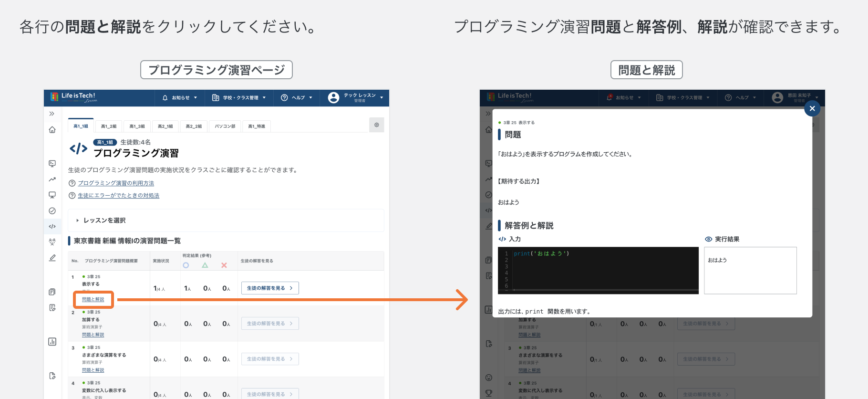The image size is (868, 399).
Task: Switch to the 高2_1組 tab
Action: 165,126
